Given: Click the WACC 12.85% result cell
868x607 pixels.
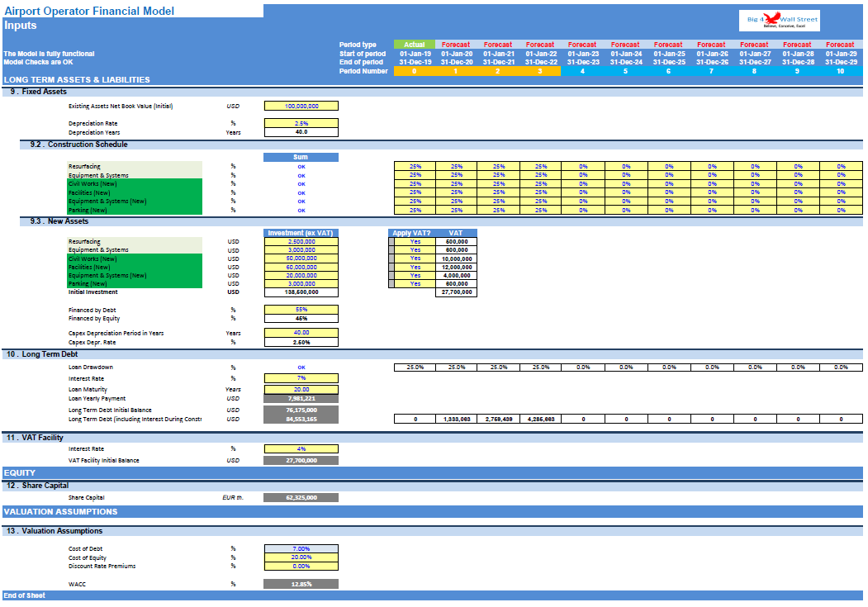Looking at the screenshot, I should (x=301, y=584).
